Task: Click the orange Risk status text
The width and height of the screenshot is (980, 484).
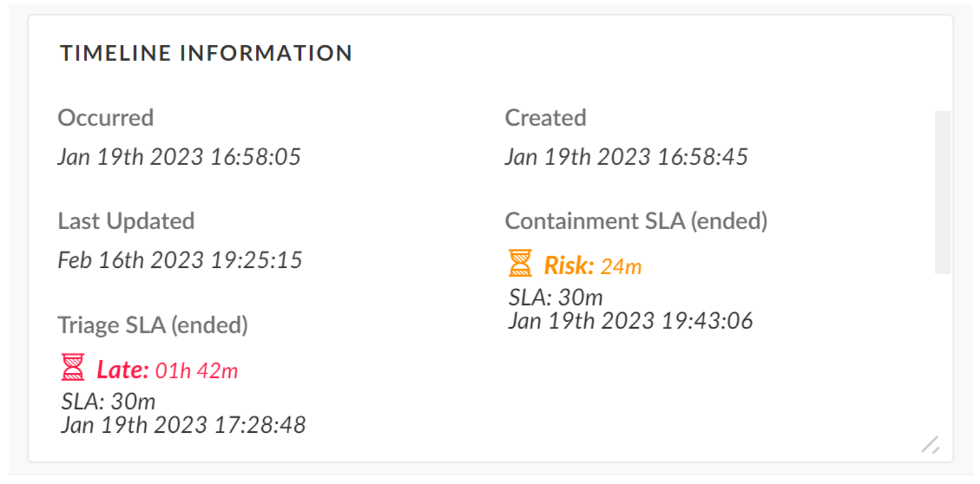Action: click(x=568, y=266)
